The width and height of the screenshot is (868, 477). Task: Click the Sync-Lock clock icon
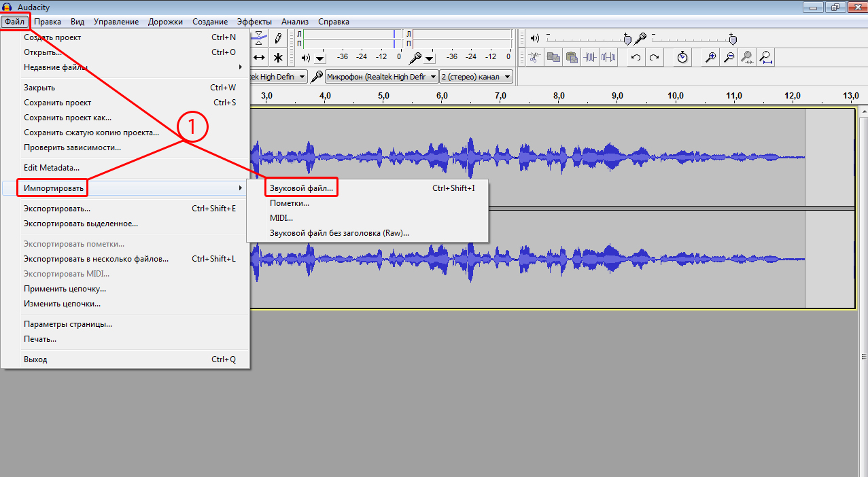tap(682, 57)
